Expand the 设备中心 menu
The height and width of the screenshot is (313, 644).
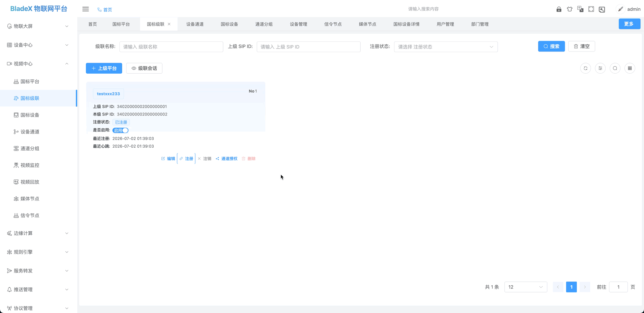click(39, 45)
